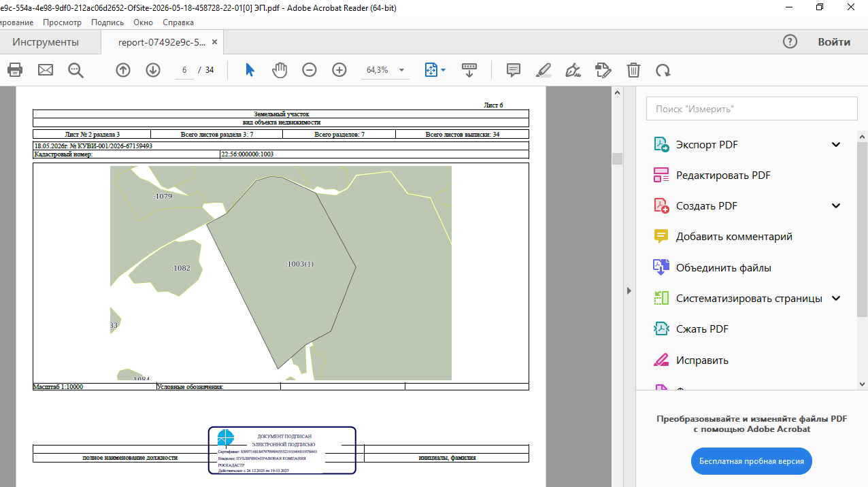Click the cadastral number 22:56:000000:1003

pyautogui.click(x=247, y=154)
